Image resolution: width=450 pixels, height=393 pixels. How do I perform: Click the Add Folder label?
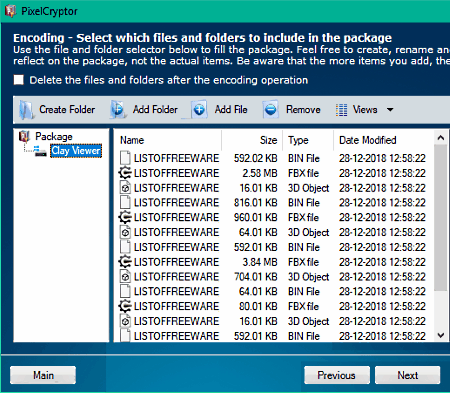tap(155, 109)
